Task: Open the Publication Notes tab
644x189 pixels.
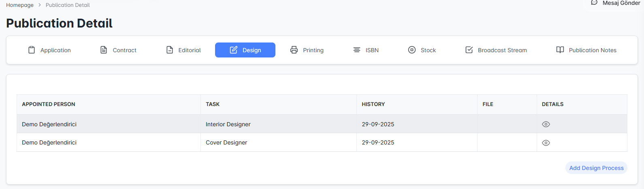Action: click(592, 50)
